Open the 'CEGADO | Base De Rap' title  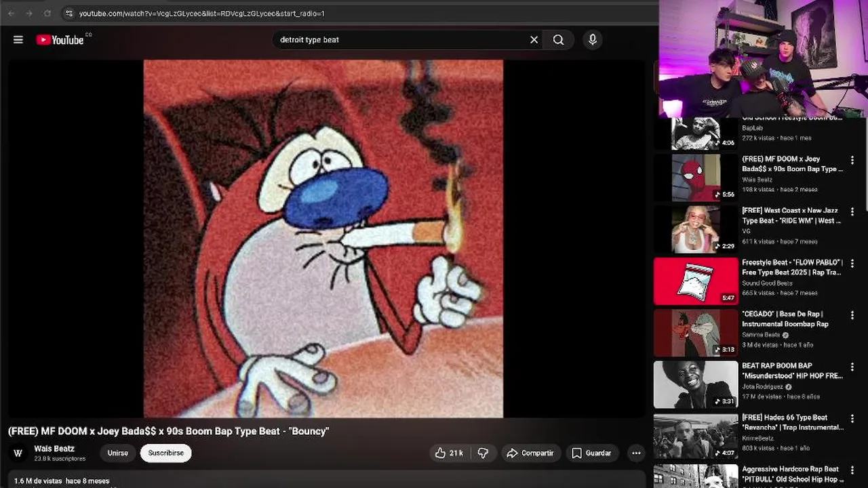click(x=785, y=319)
